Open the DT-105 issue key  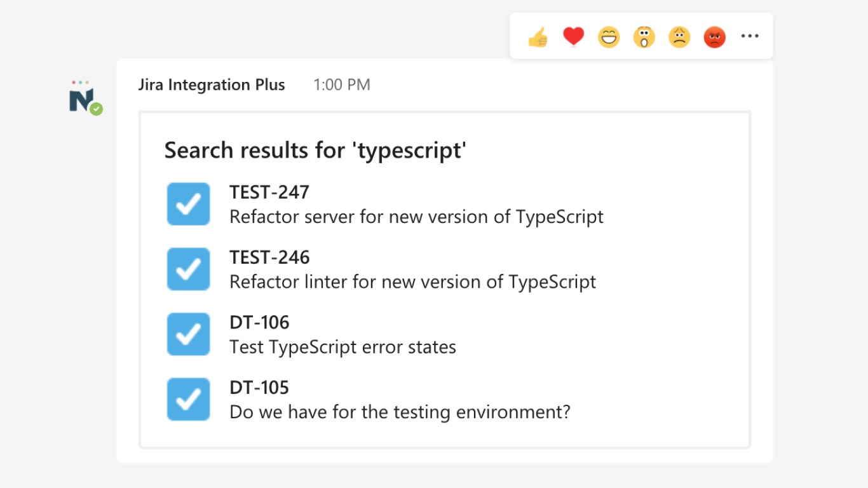click(259, 388)
